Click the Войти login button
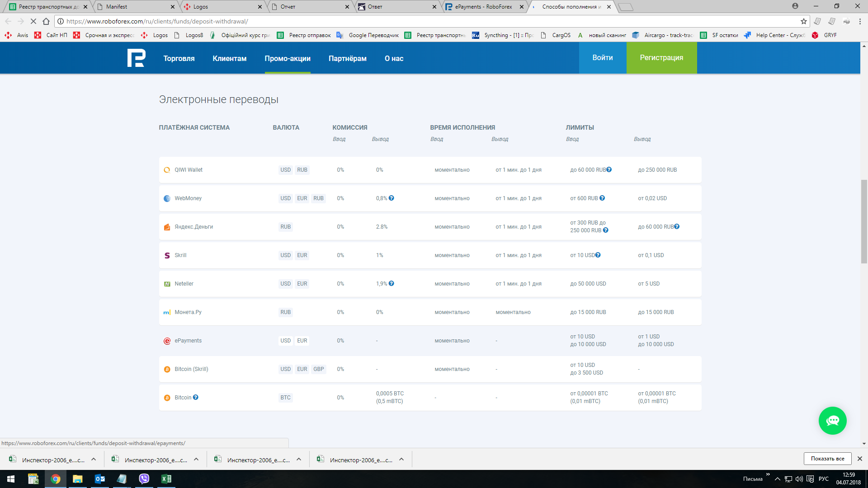 (x=603, y=57)
